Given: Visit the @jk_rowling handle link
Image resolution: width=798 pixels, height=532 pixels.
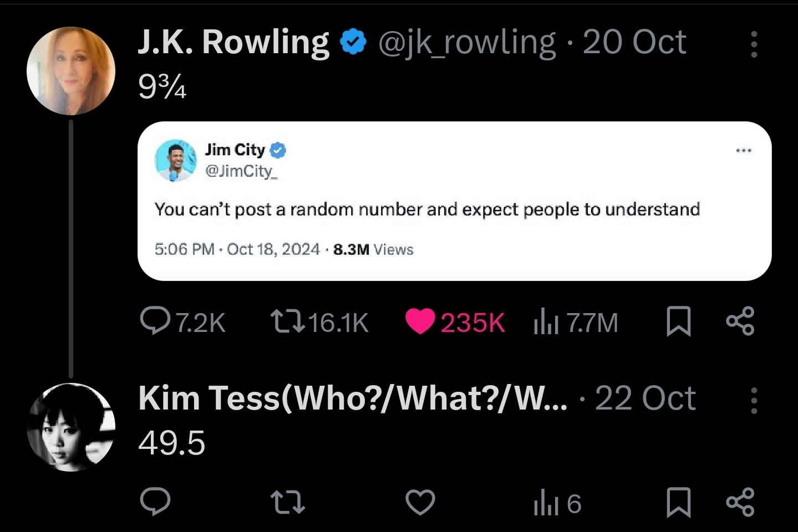Looking at the screenshot, I should 466,43.
